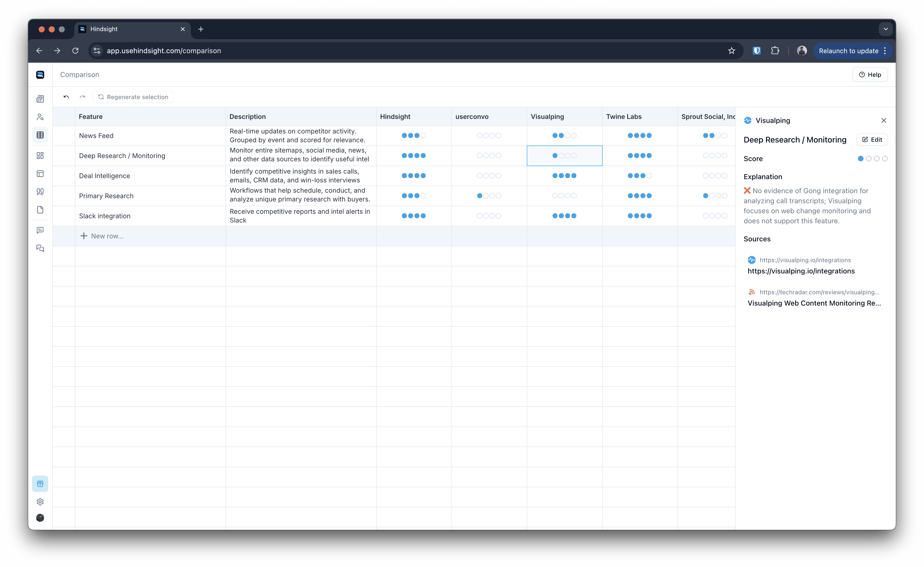This screenshot has height=567, width=924.
Task: Edit the Deep Research / Monitoring entry
Action: click(872, 139)
